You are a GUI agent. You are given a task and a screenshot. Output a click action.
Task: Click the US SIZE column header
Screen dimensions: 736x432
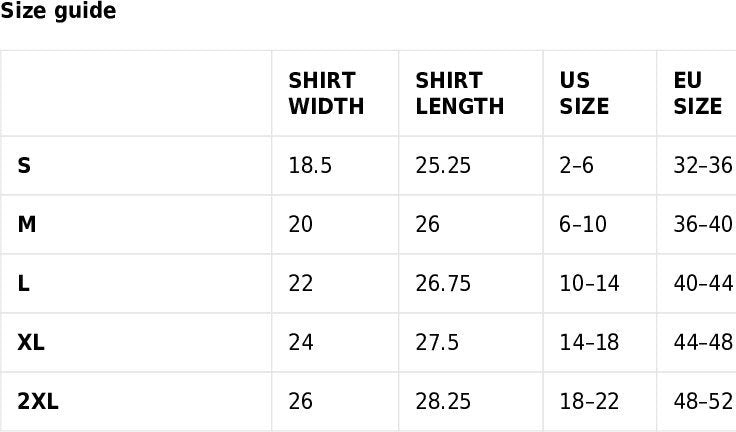[x=584, y=93]
